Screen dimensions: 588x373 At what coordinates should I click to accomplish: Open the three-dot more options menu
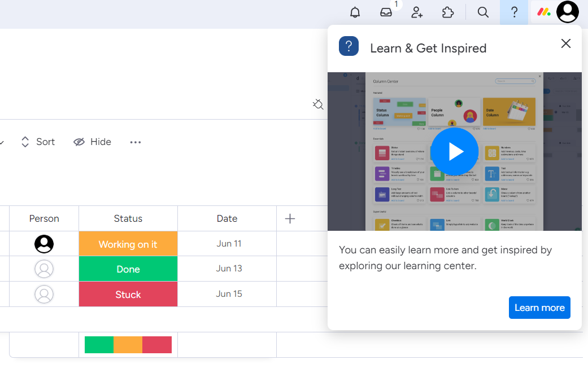pos(135,142)
